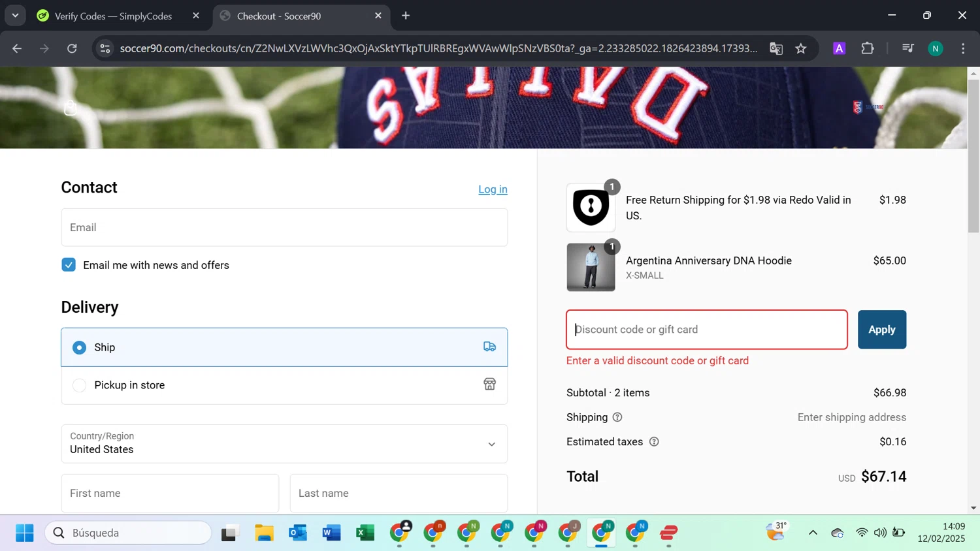Open a new browser tab

(x=406, y=16)
